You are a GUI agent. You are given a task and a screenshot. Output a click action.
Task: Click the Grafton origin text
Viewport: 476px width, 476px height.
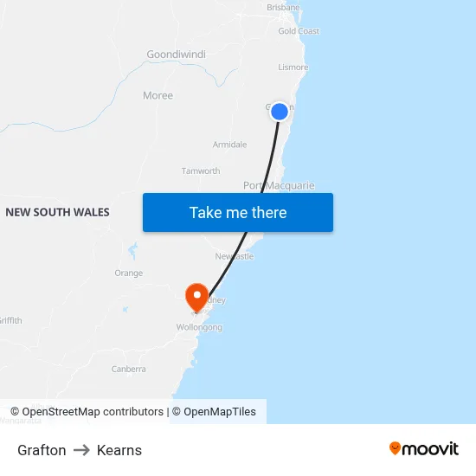pos(42,450)
